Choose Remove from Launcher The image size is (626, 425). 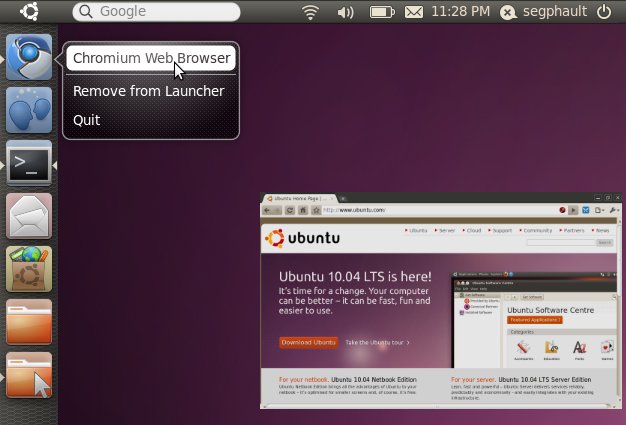(149, 91)
